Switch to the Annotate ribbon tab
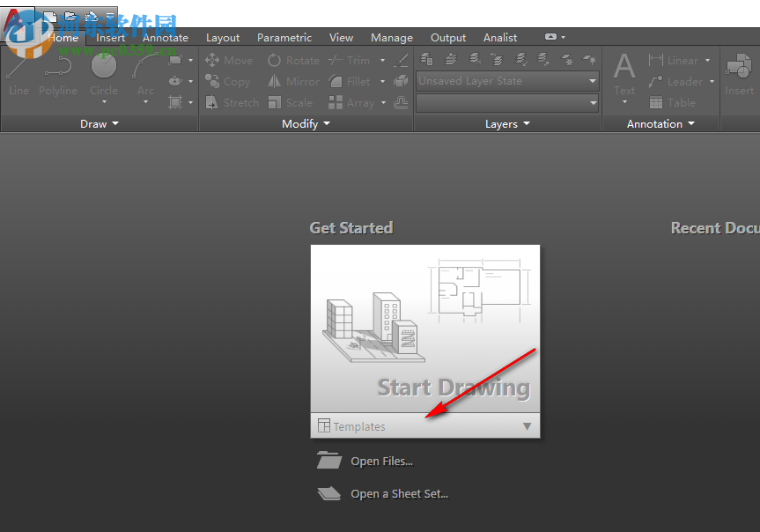Screen dimensions: 760x532 point(166,38)
